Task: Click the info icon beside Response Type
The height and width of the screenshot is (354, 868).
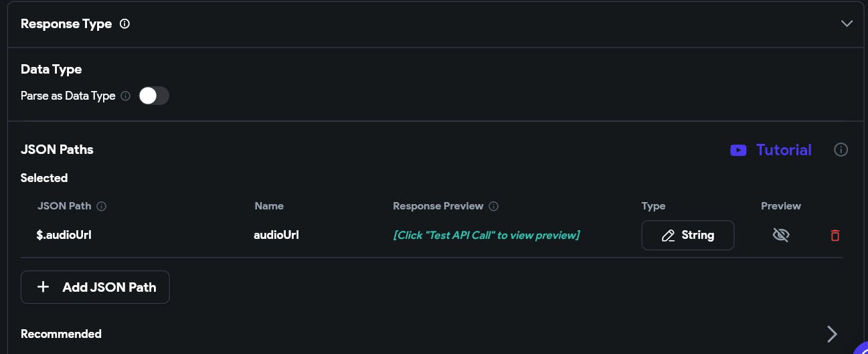Action: (124, 23)
